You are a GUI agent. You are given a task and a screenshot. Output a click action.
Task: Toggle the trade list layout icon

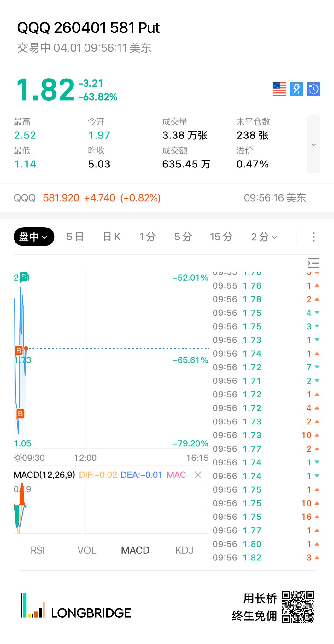pos(313,263)
